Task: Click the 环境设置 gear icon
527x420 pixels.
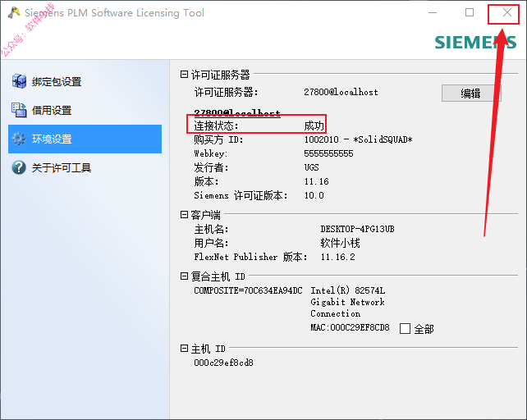Action: pyautogui.click(x=19, y=139)
